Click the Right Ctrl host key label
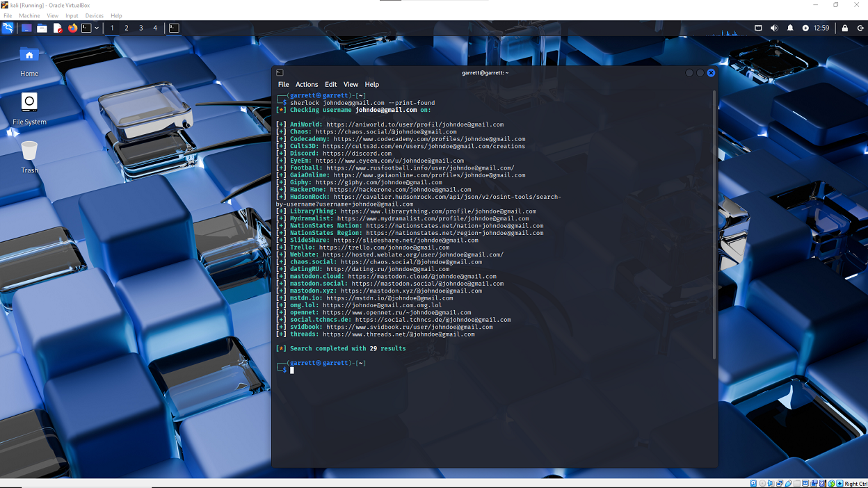The image size is (868, 488). pos(856,483)
